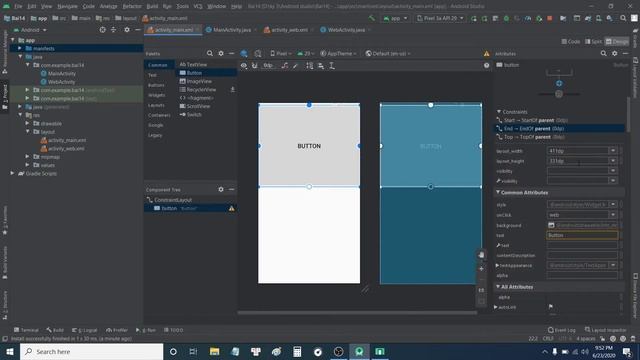This screenshot has height=360, width=640.
Task: Open the app run configuration dropdown
Action: [395, 18]
